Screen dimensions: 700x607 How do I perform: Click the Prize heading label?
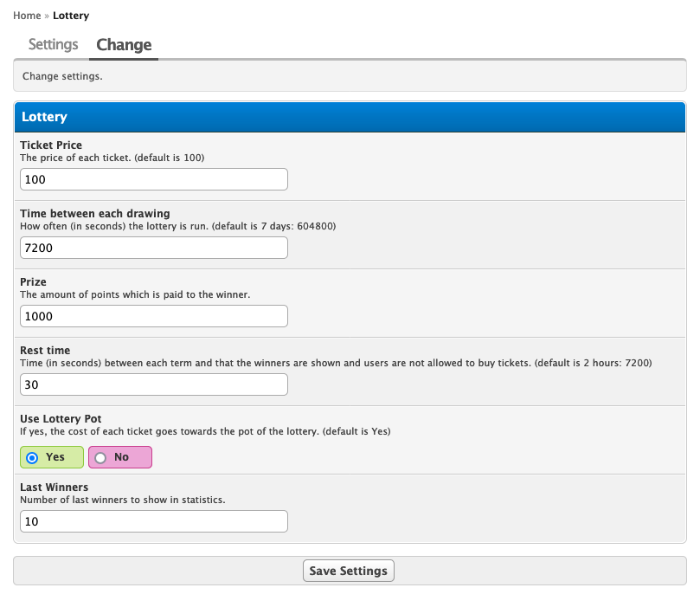click(34, 281)
